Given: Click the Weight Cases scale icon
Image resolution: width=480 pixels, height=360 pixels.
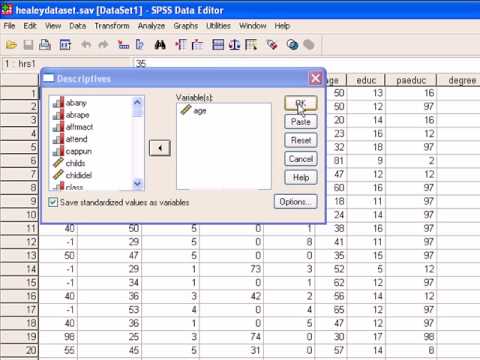Looking at the screenshot, I should [234, 45].
